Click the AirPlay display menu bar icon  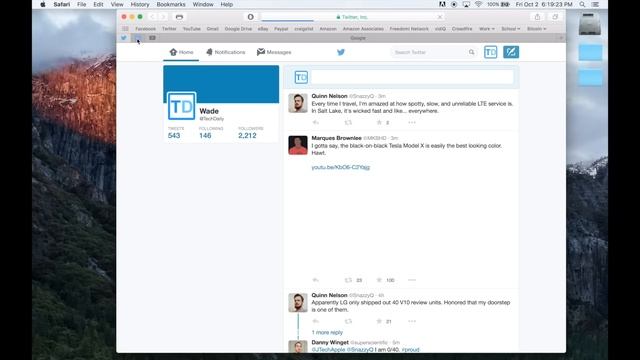466,4
